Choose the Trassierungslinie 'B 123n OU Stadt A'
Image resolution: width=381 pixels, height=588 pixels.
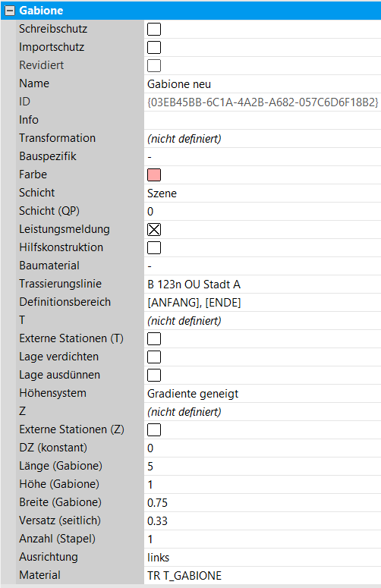263,285
